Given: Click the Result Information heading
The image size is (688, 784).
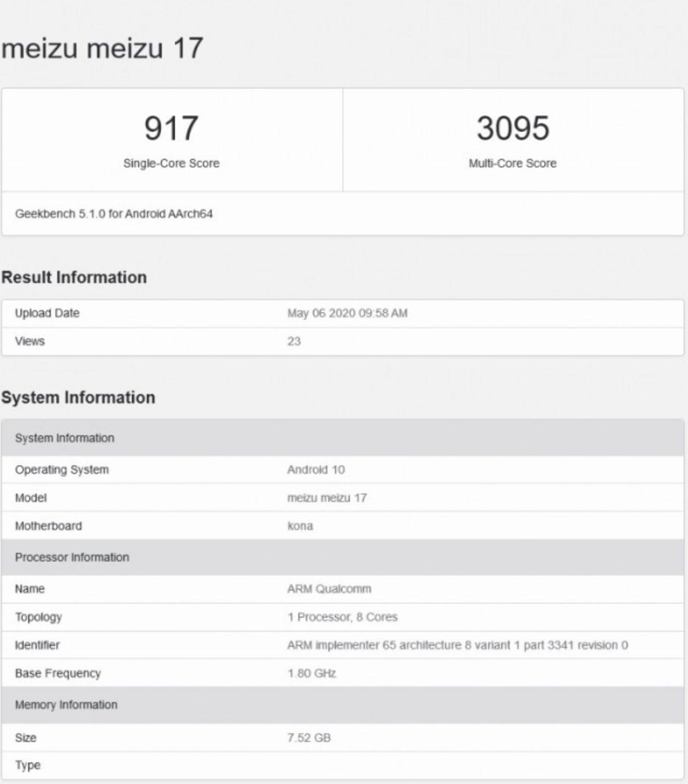Looking at the screenshot, I should [x=75, y=278].
